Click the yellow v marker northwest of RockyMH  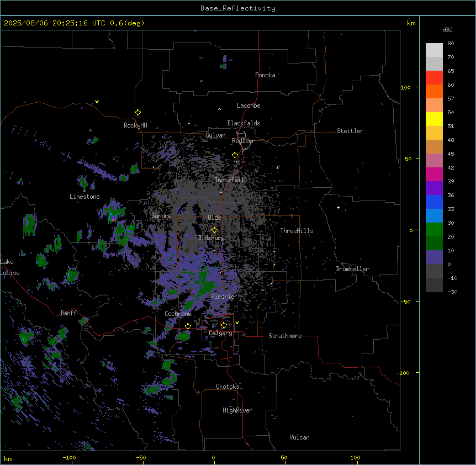(x=97, y=102)
